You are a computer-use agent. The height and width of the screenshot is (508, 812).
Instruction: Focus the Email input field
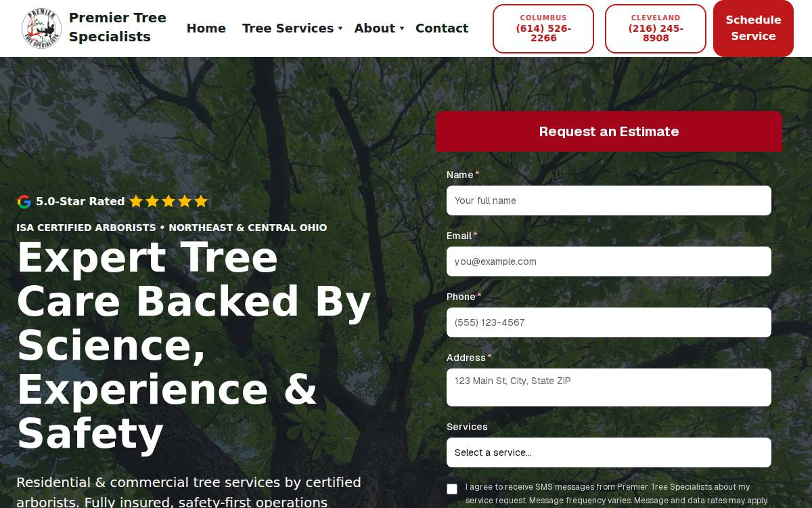point(609,261)
